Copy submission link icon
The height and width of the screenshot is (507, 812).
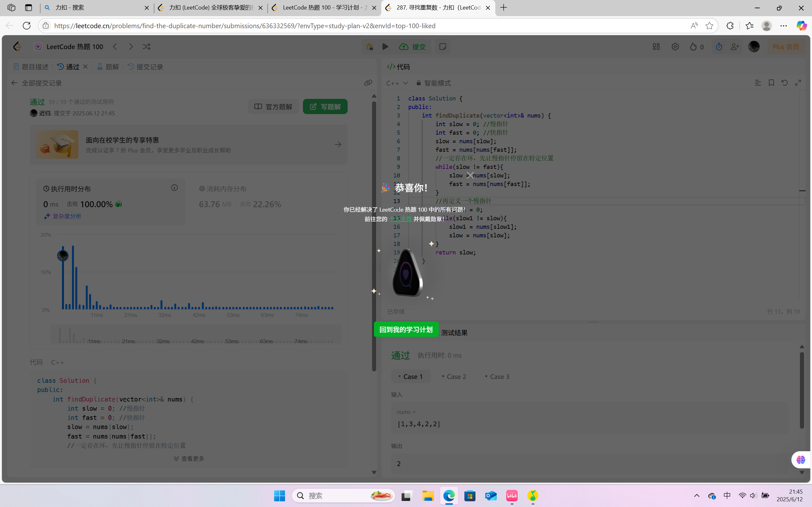click(x=368, y=83)
